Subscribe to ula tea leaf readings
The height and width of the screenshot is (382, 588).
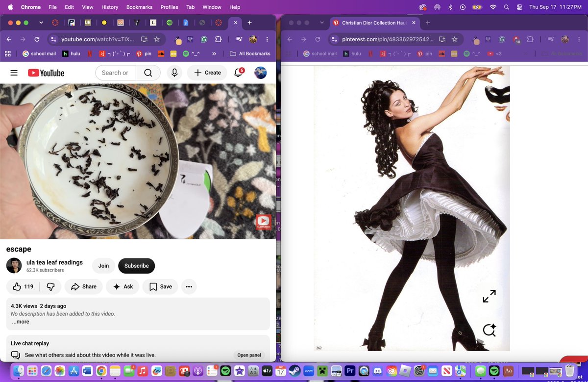(136, 266)
